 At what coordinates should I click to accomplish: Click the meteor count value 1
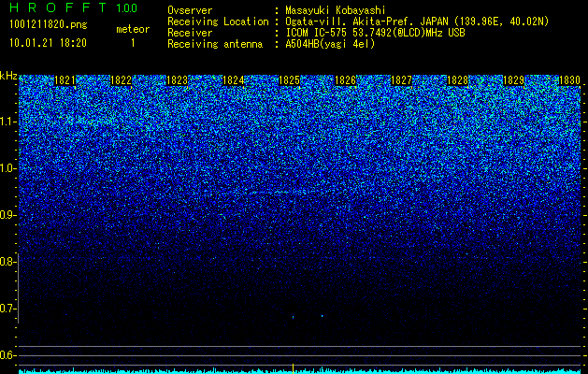coord(133,43)
